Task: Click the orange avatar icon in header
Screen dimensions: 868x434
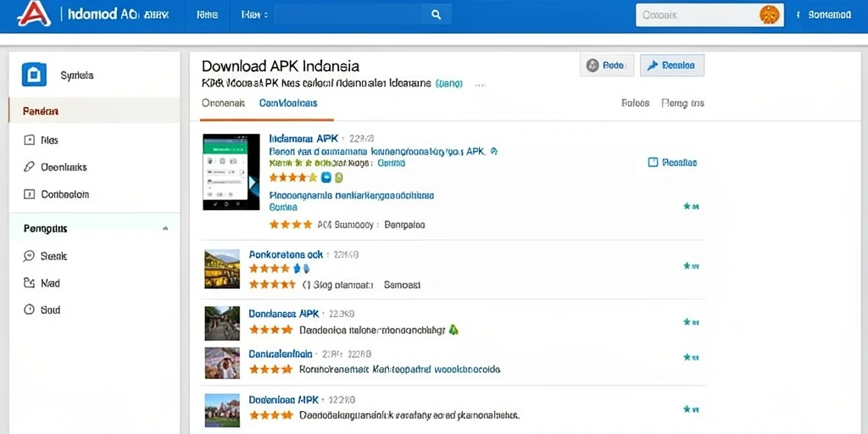Action: tap(770, 15)
